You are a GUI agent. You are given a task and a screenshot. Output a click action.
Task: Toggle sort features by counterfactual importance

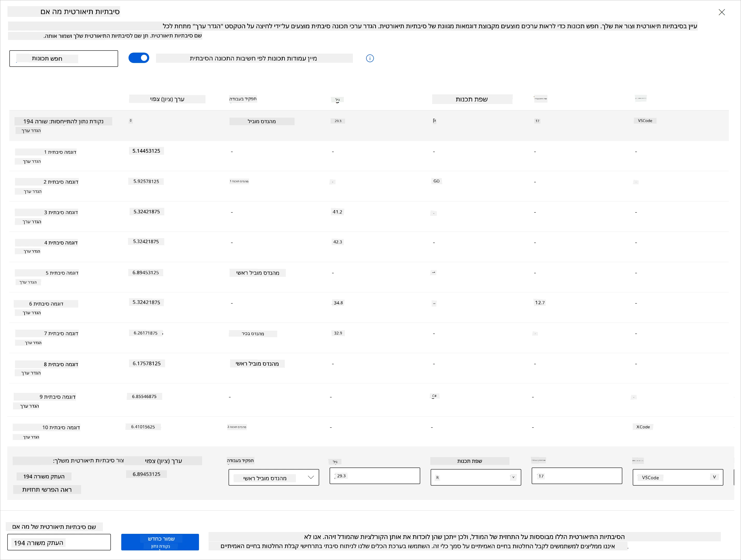[139, 58]
